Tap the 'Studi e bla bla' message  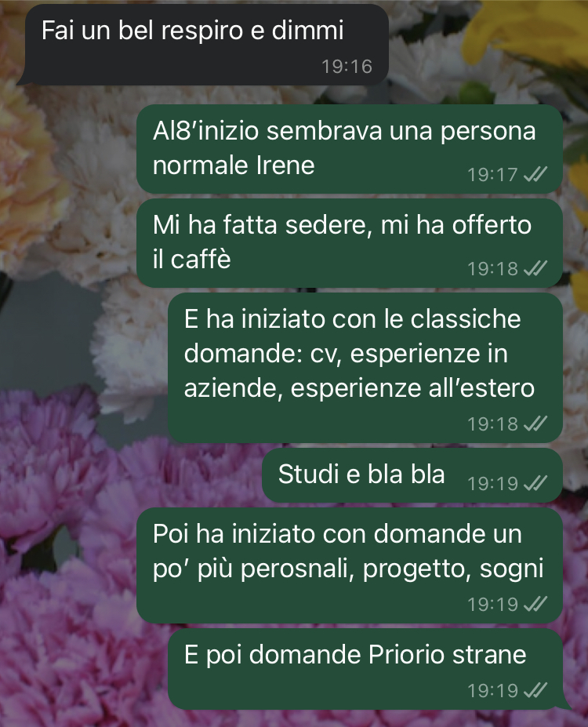(412, 475)
